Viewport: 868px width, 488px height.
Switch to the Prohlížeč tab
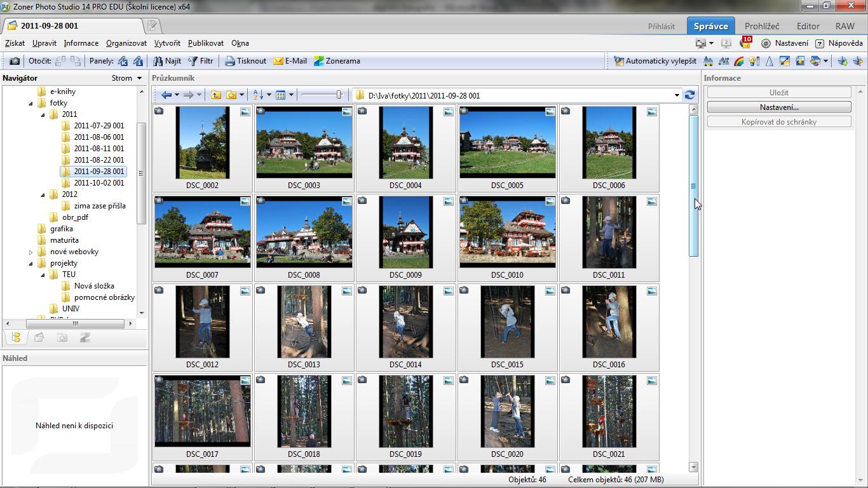(x=762, y=26)
